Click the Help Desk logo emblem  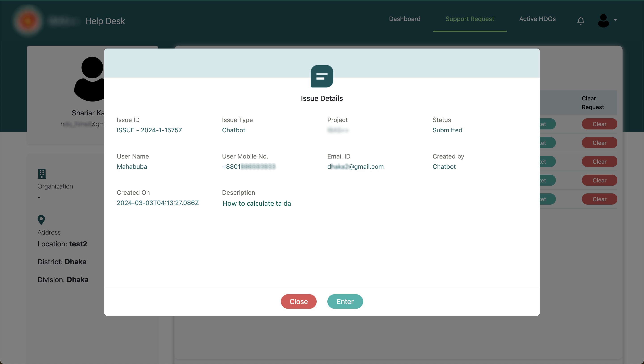pos(28,21)
